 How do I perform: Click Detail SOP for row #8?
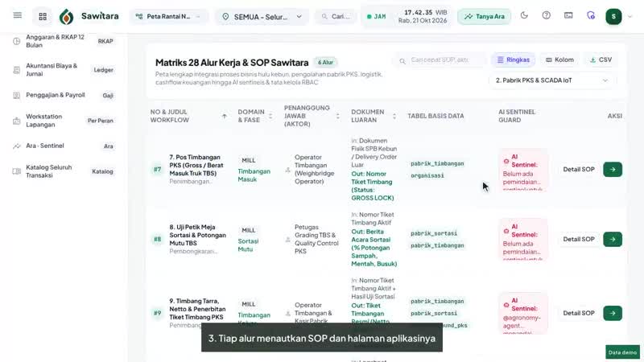[x=579, y=239]
